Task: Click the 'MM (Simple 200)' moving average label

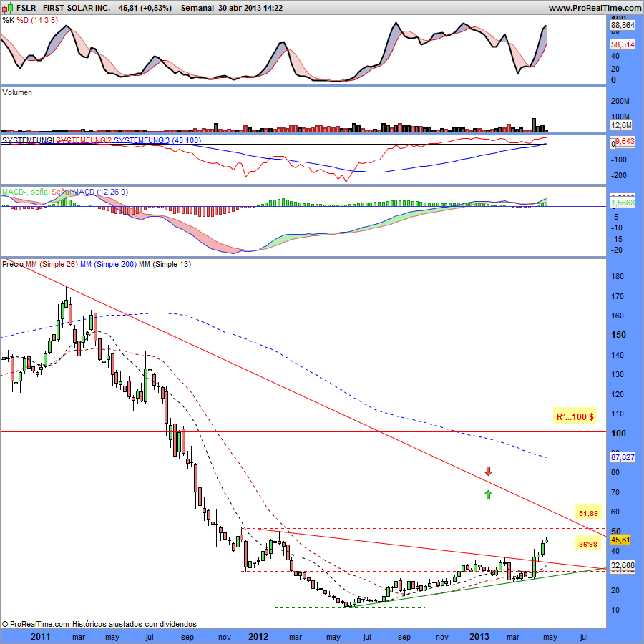Action: pyautogui.click(x=108, y=264)
